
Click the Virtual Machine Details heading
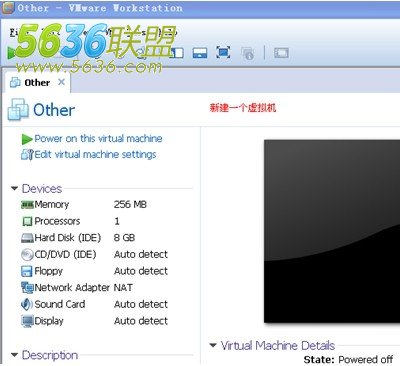[x=278, y=346]
